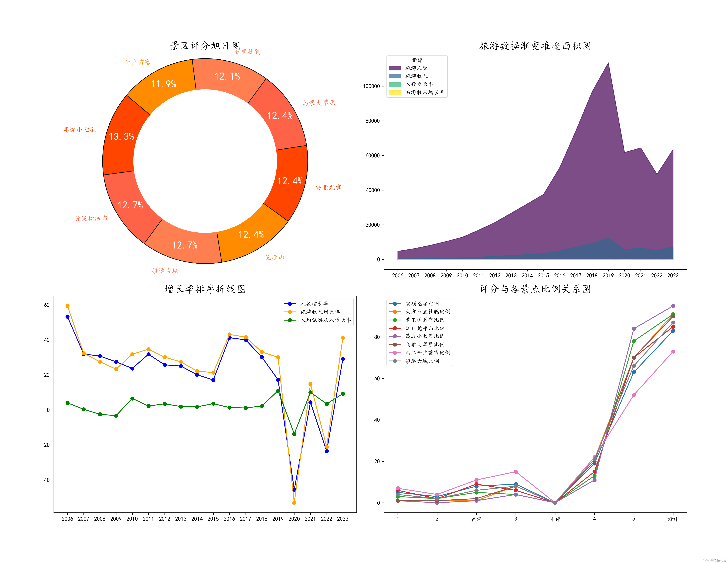
Task: Click 西江千户苗寨比例 legend entry
Action: pos(427,352)
